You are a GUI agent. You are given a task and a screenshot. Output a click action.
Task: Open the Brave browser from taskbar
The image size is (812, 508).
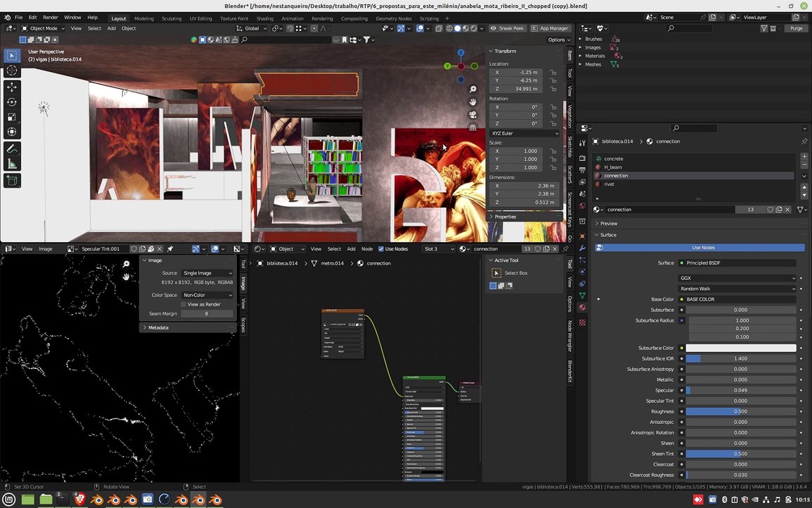pyautogui.click(x=80, y=500)
